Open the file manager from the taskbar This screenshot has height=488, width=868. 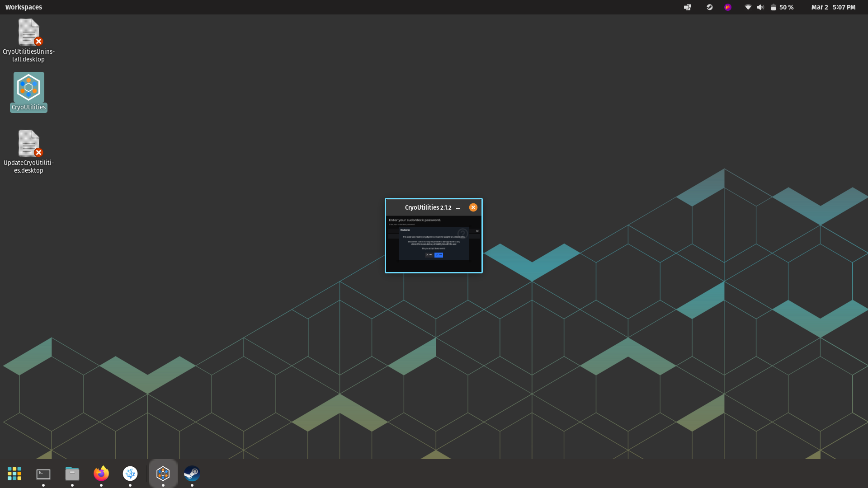click(x=72, y=474)
